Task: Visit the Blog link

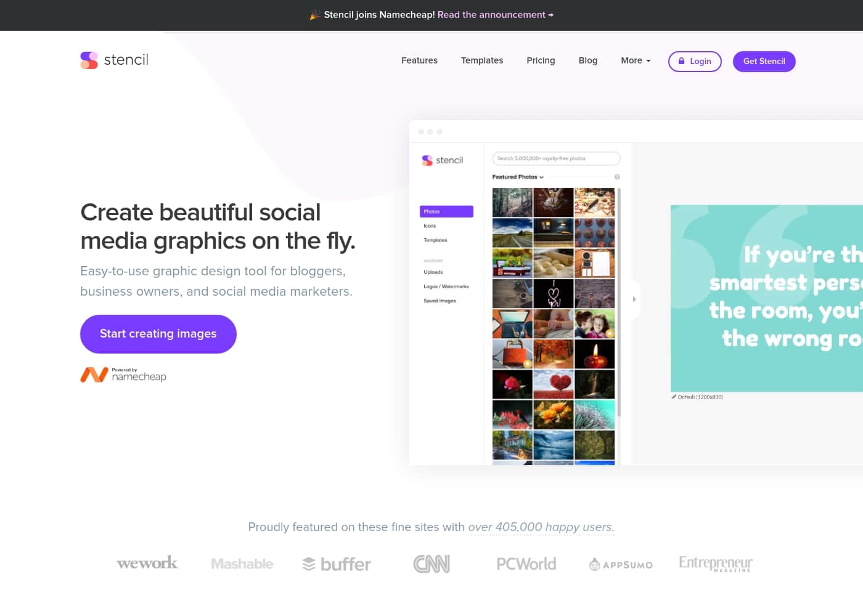Action: [588, 60]
